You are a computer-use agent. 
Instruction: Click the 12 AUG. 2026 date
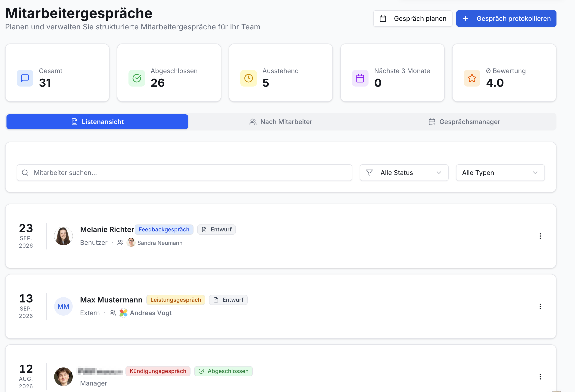tap(26, 376)
